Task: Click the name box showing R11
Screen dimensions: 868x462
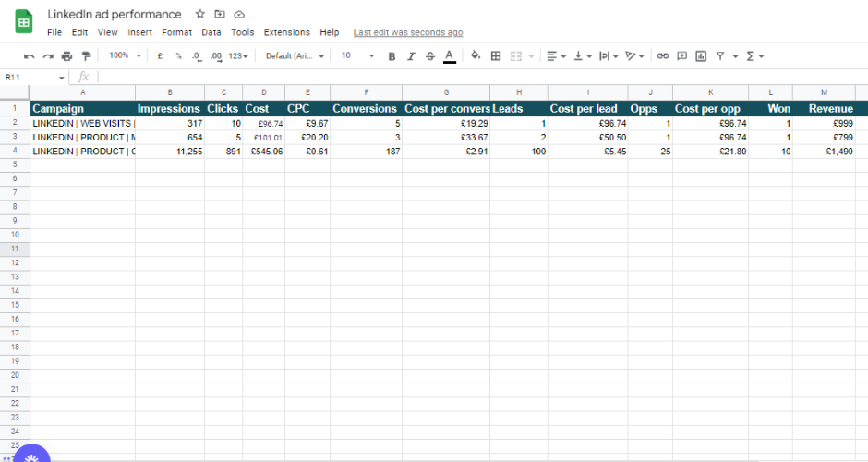Action: (x=33, y=78)
